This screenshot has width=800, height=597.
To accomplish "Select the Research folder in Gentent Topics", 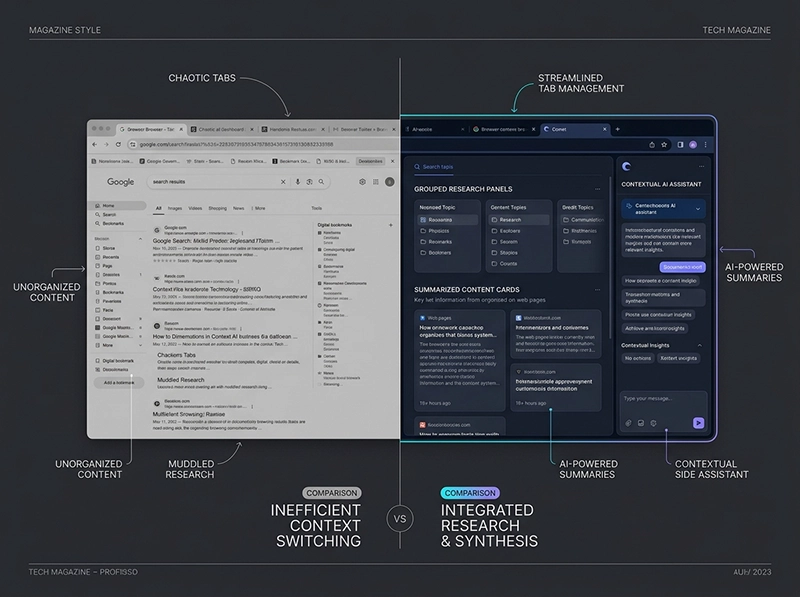I will 519,220.
